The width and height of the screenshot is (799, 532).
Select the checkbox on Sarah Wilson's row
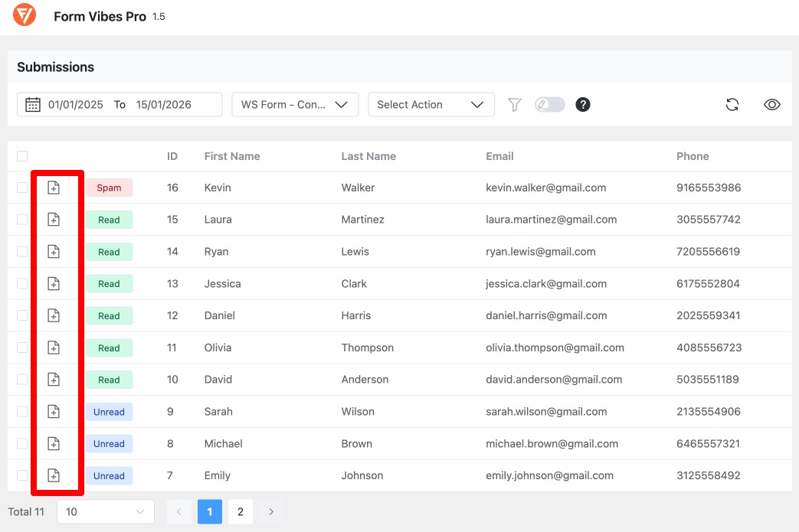(x=22, y=411)
